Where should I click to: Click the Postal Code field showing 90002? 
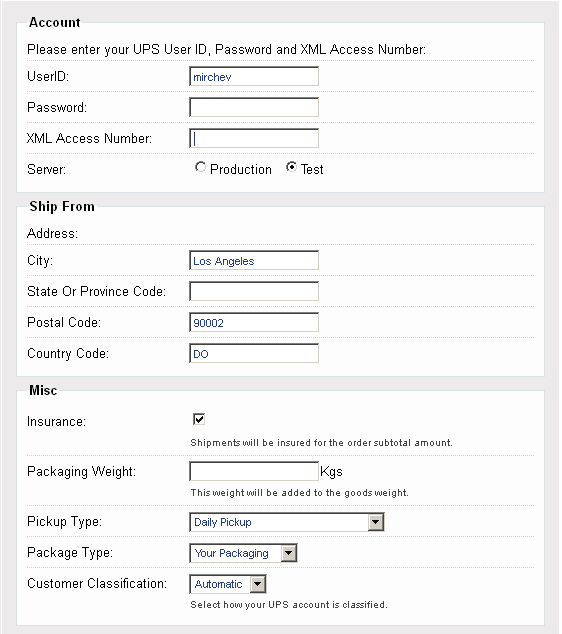click(254, 323)
